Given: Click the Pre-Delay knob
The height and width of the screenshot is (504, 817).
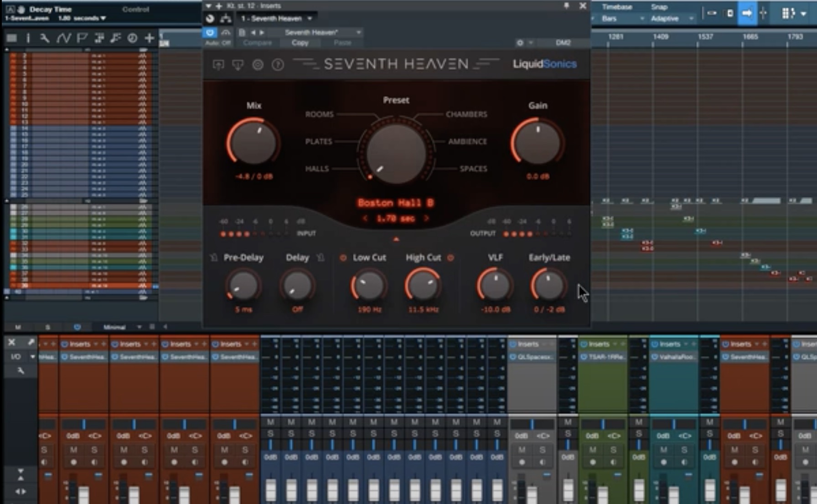Looking at the screenshot, I should [243, 286].
